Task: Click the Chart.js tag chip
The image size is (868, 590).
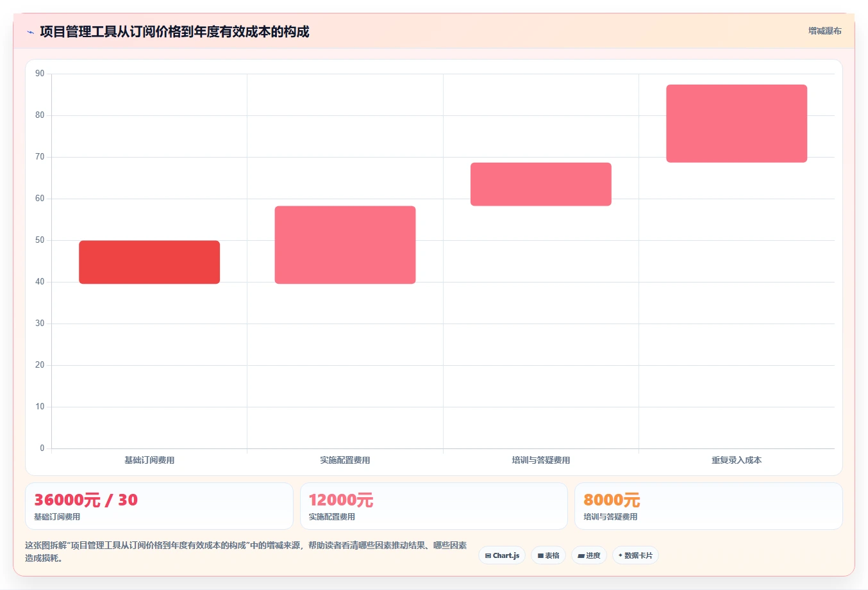Action: point(502,555)
